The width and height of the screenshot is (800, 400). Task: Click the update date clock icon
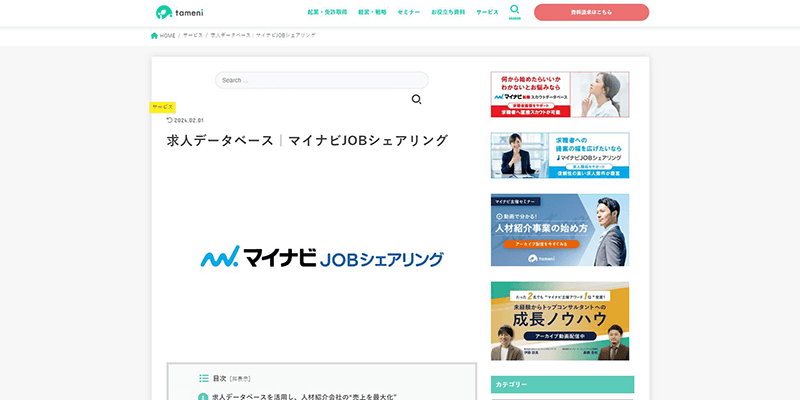[169, 120]
